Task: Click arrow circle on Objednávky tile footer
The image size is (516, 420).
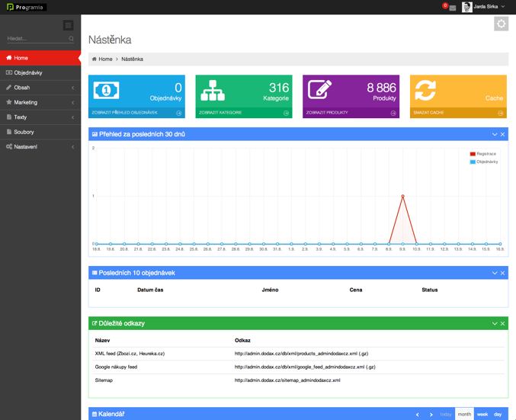Action: pyautogui.click(x=178, y=113)
